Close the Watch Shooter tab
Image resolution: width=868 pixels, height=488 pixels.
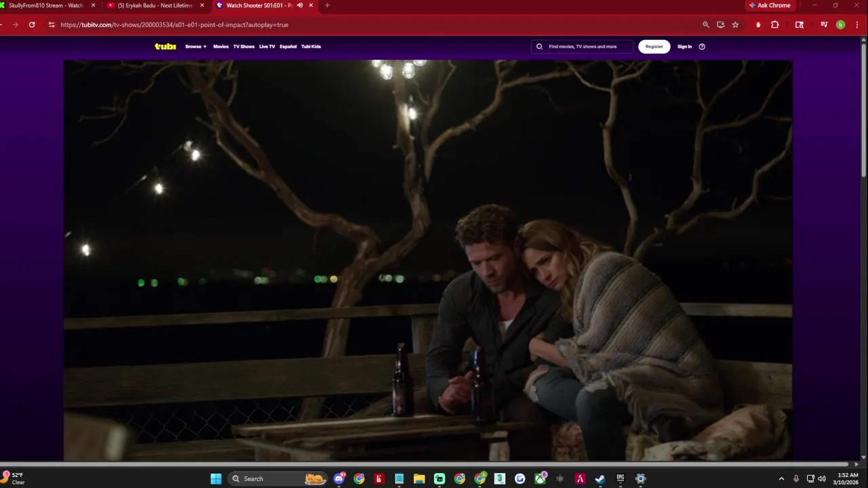(x=311, y=5)
